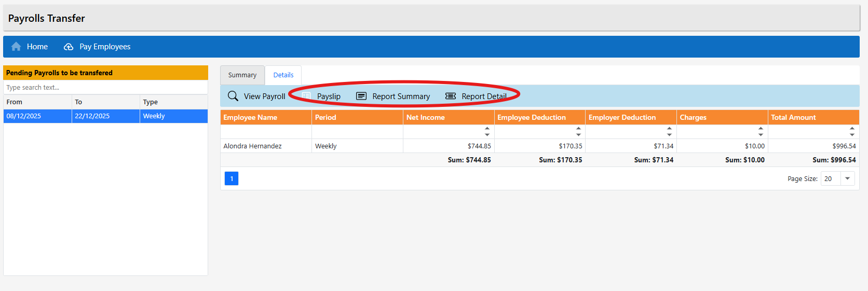
Task: Select the Alondra Hernandez row
Action: tap(540, 146)
